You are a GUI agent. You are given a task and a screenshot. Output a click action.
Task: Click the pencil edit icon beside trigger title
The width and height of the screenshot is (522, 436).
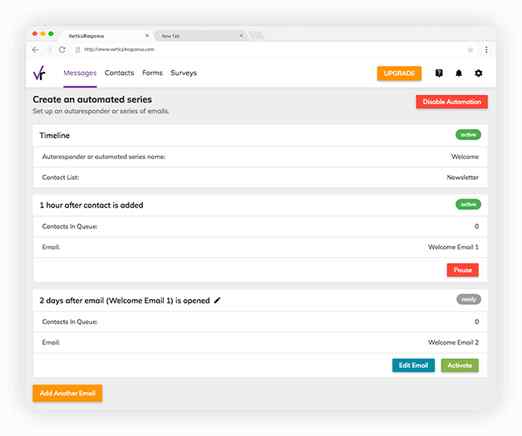tap(217, 300)
